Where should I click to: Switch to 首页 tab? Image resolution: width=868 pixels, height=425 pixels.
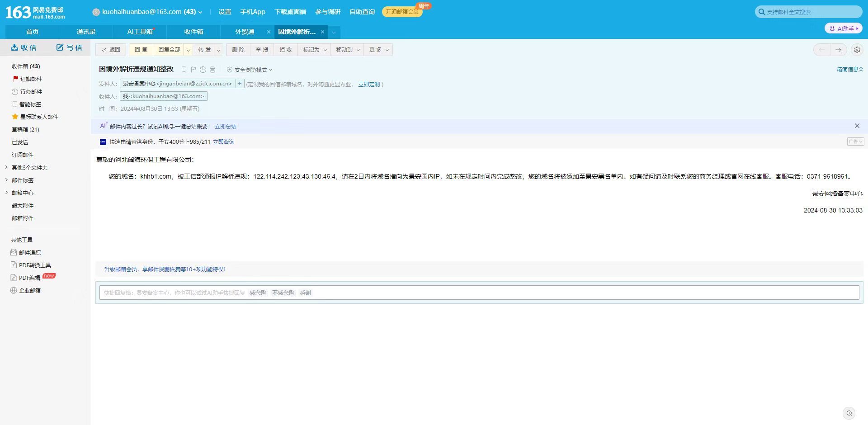(x=32, y=32)
